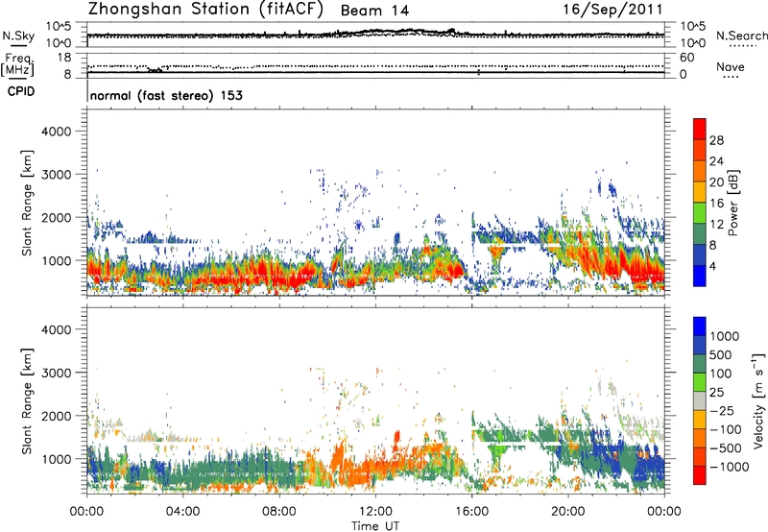Click the "16:00" time axis label
The height and width of the screenshot is (532, 768).
[x=471, y=512]
